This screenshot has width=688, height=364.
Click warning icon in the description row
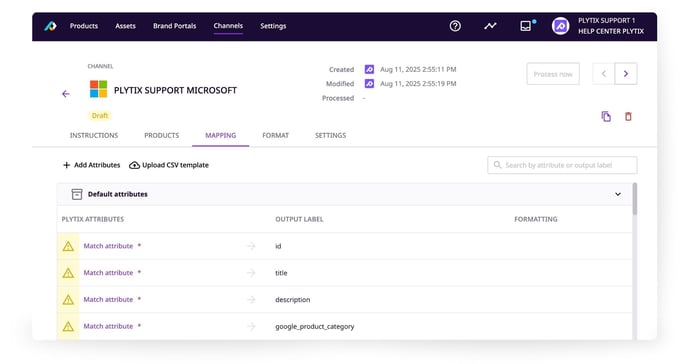[68, 300]
